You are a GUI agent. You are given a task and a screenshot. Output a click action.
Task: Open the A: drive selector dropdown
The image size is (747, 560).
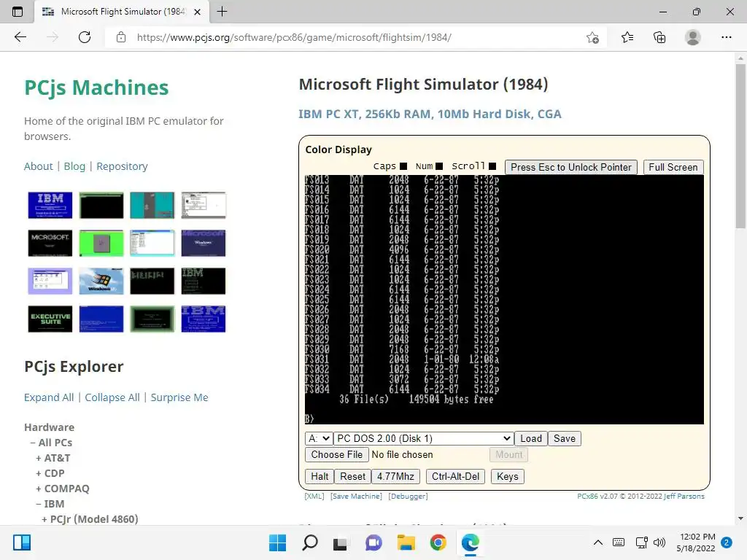pos(318,438)
